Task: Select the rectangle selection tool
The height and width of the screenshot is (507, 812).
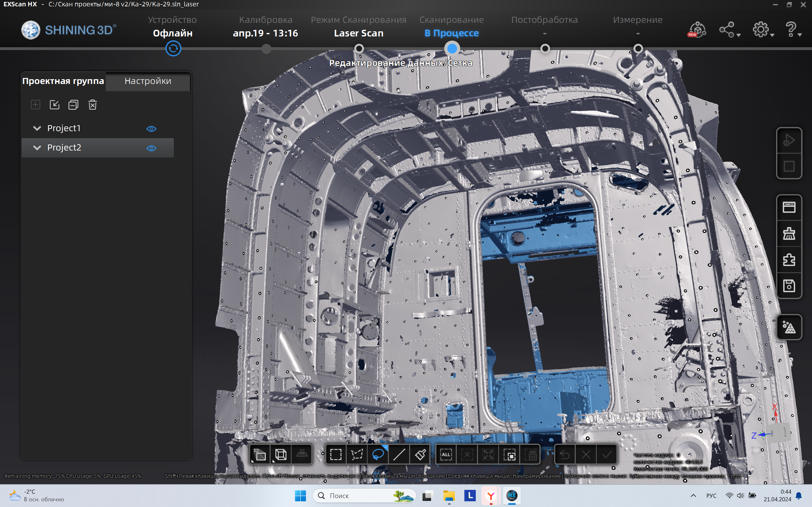Action: (x=336, y=455)
